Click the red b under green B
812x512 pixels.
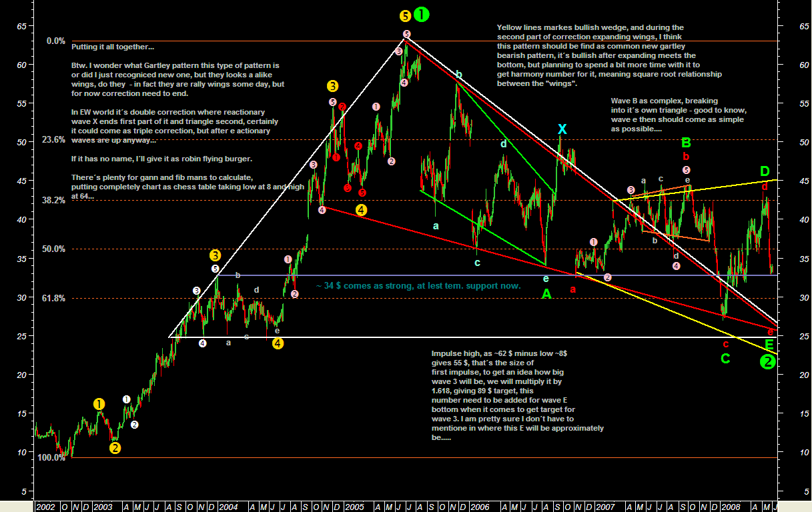click(685, 157)
